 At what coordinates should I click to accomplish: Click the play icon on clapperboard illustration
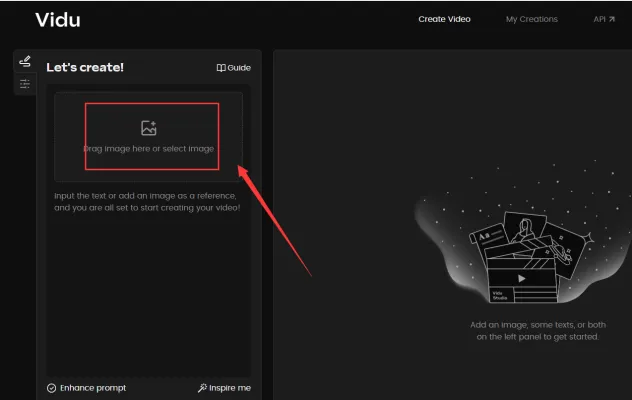tap(521, 279)
